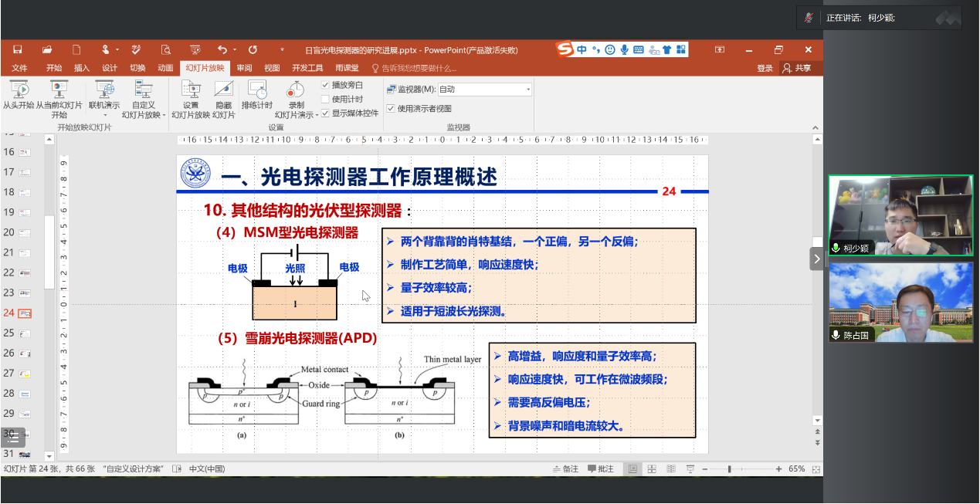Screen dimensions: 980x504
Task: Switch to Reading view in status bar
Action: pyautogui.click(x=671, y=469)
